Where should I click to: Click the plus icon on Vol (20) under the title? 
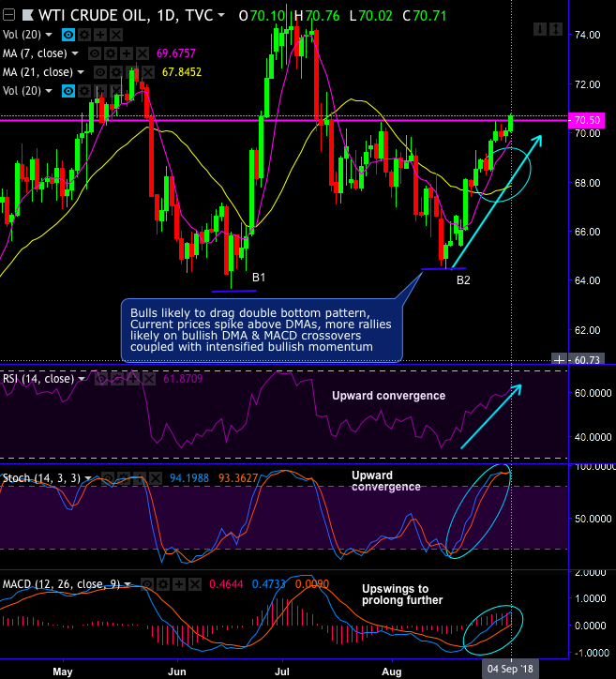[100, 35]
